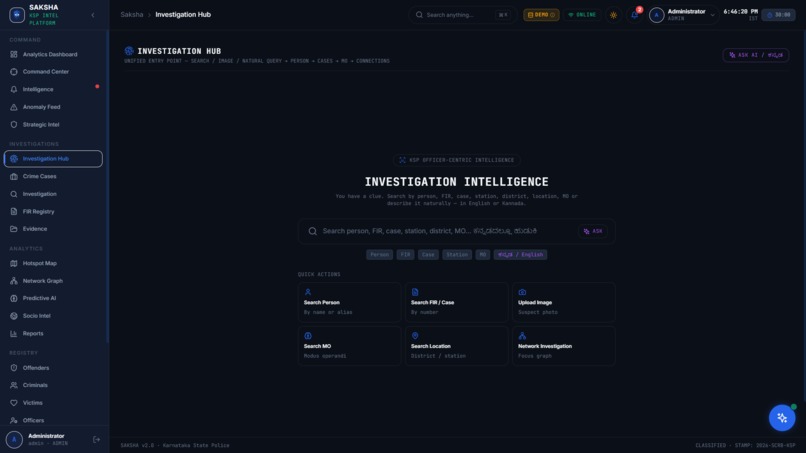
Task: Click the Socio Intel icon
Action: [x=14, y=316]
